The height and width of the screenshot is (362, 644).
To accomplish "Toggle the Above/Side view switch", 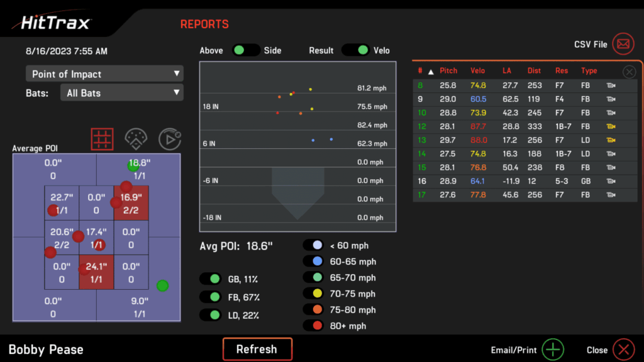I will tap(246, 50).
